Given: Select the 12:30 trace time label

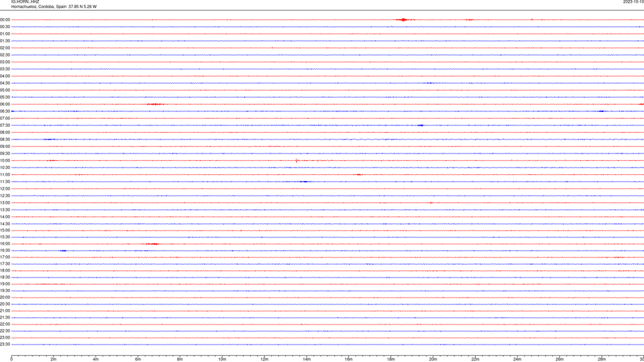Looking at the screenshot, I should point(5,196).
